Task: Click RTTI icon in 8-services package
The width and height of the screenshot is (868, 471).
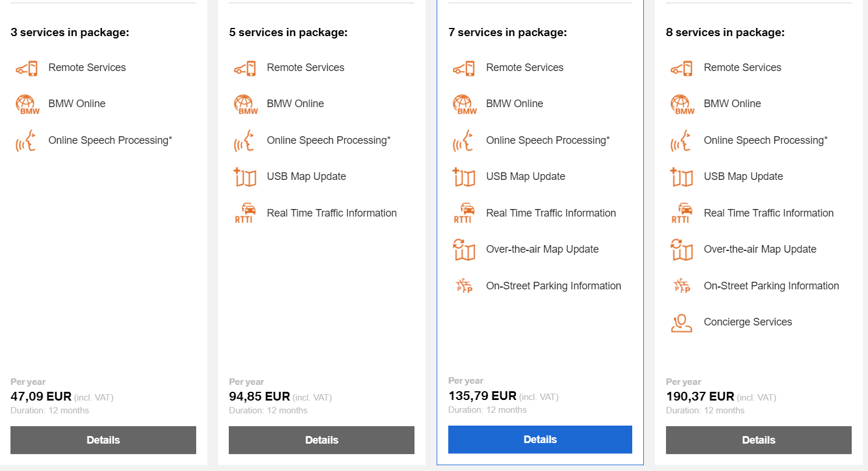Action: tap(682, 213)
